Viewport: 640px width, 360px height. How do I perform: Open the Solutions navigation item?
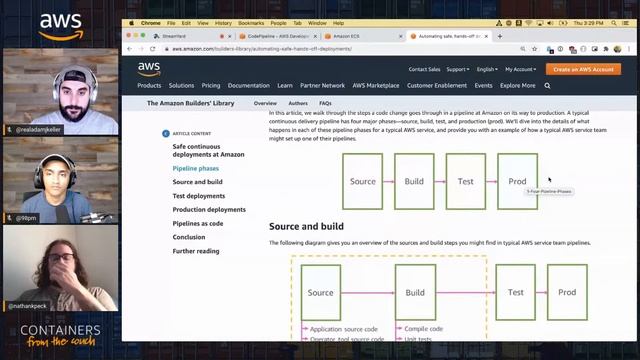(x=181, y=86)
